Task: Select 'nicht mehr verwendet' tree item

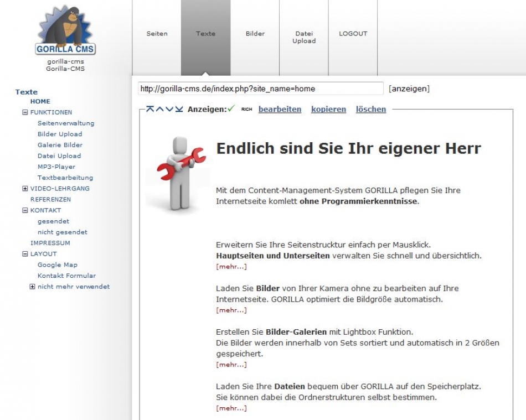Action: point(74,287)
